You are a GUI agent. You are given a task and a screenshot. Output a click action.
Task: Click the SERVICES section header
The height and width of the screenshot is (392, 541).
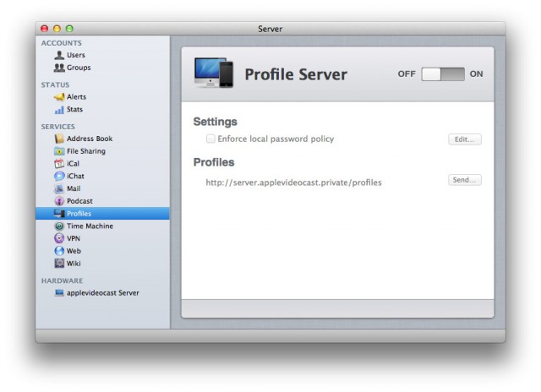coord(58,127)
